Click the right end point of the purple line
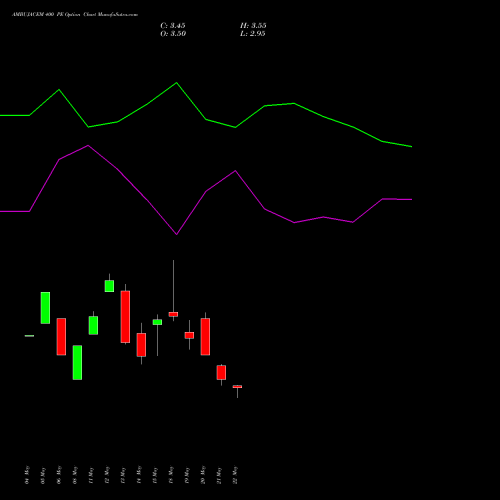Screen dimensions: 500x500 tap(412, 199)
